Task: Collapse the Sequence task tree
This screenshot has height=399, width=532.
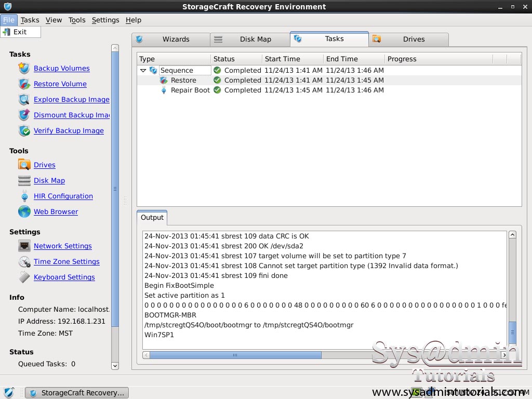Action: coord(143,71)
